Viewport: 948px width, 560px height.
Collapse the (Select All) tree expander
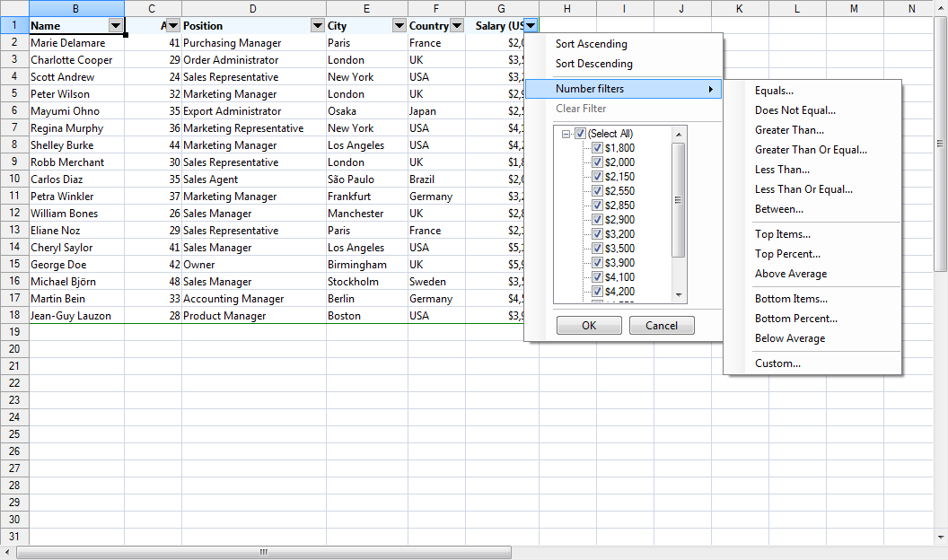click(x=566, y=131)
